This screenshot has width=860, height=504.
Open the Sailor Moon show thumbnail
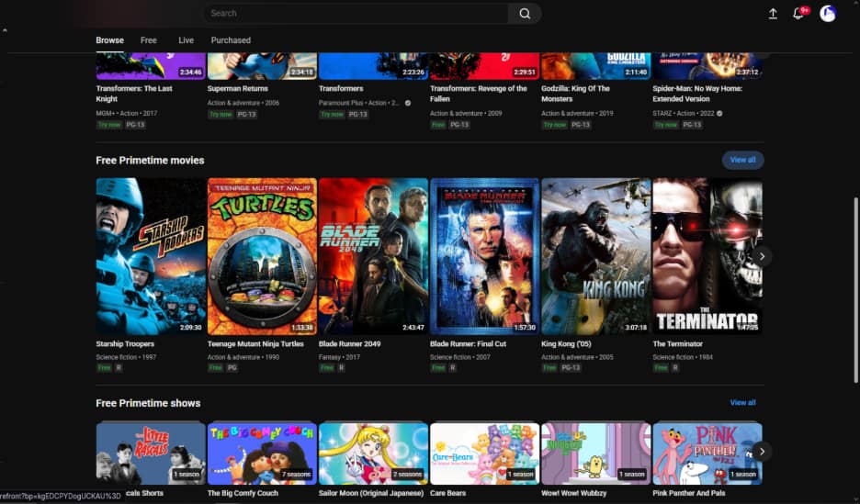374,454
